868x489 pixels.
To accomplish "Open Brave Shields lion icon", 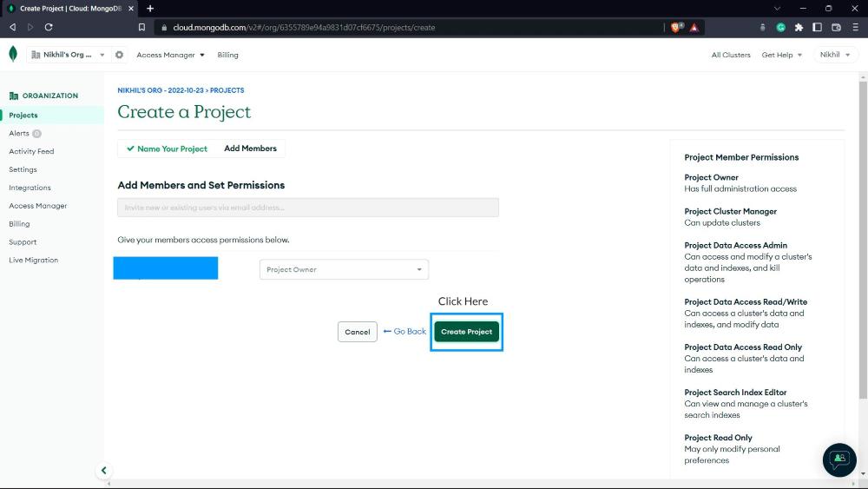I will point(676,27).
